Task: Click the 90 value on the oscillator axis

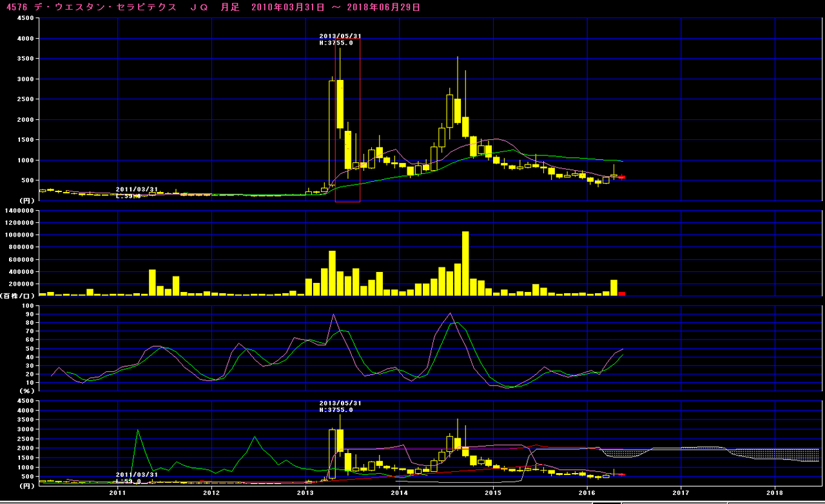Action: pyautogui.click(x=30, y=314)
